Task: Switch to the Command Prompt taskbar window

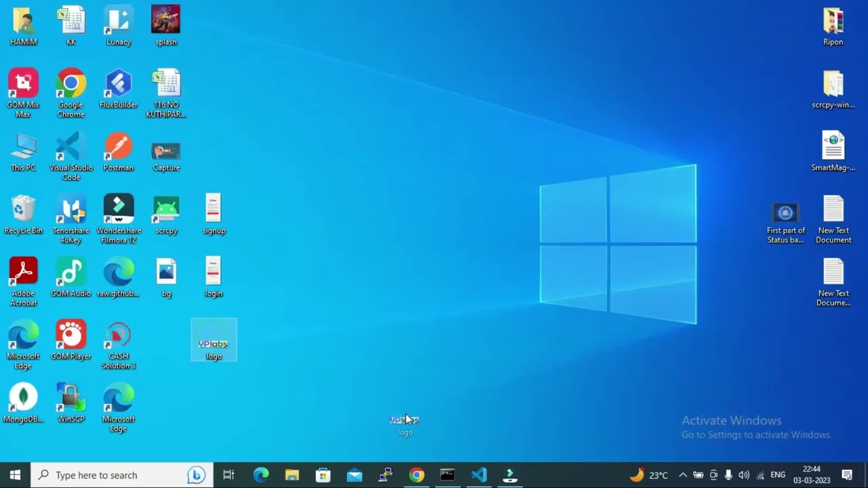Action: [x=448, y=475]
